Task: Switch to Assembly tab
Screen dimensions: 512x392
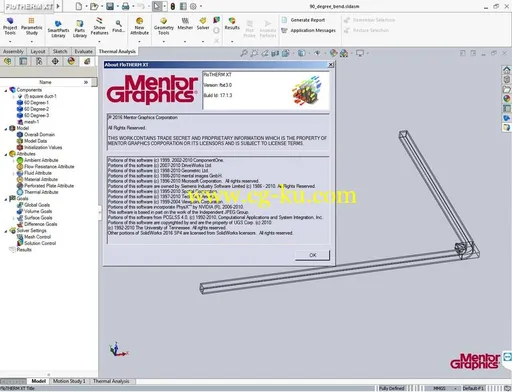Action: (x=13, y=51)
